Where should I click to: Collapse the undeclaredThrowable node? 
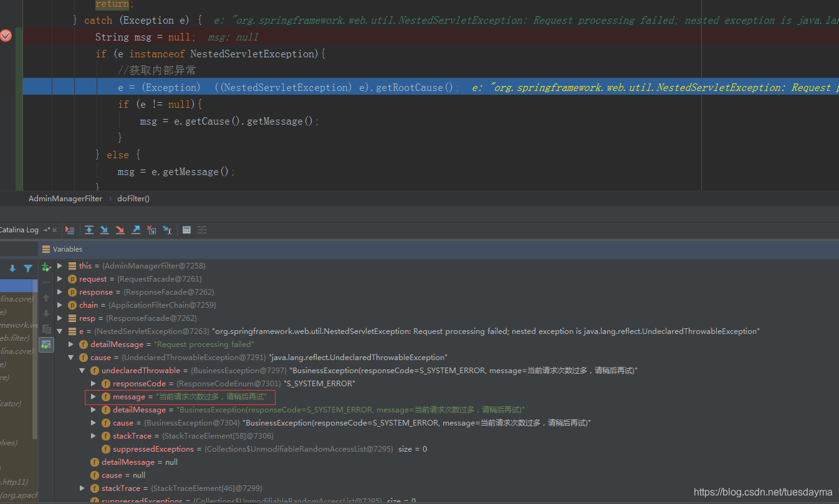coord(82,371)
